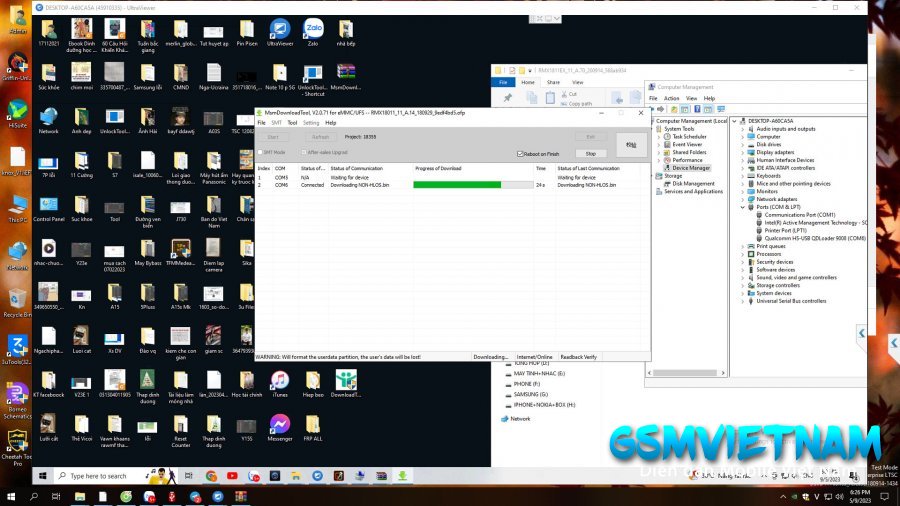Toggle the After-sales Upgrade checkbox
Screen dimensions: 900x506
[304, 152]
